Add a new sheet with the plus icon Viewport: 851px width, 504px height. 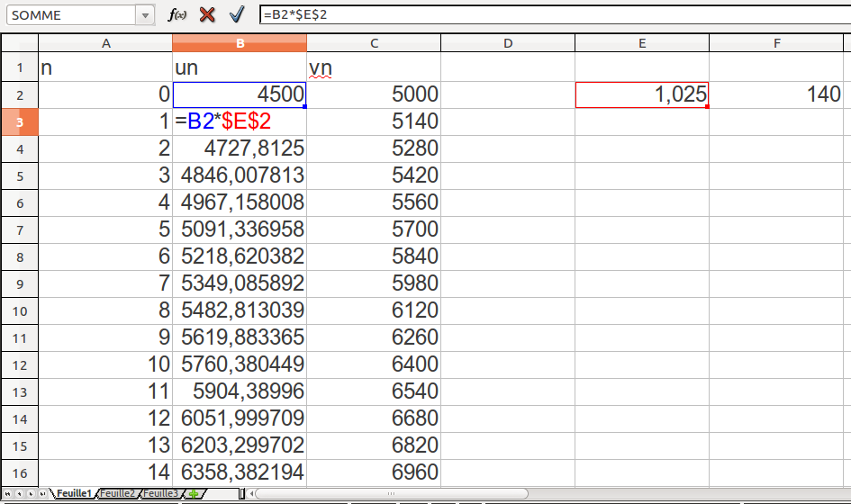tap(194, 494)
